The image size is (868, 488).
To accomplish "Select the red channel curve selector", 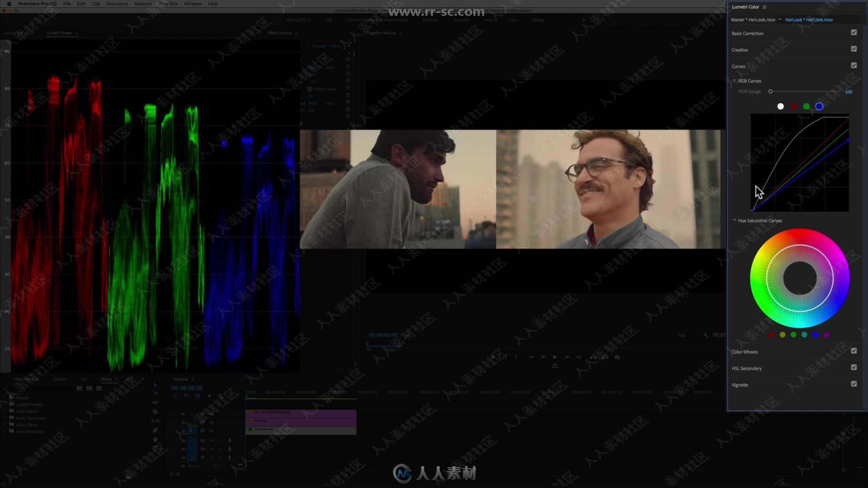I will click(793, 106).
